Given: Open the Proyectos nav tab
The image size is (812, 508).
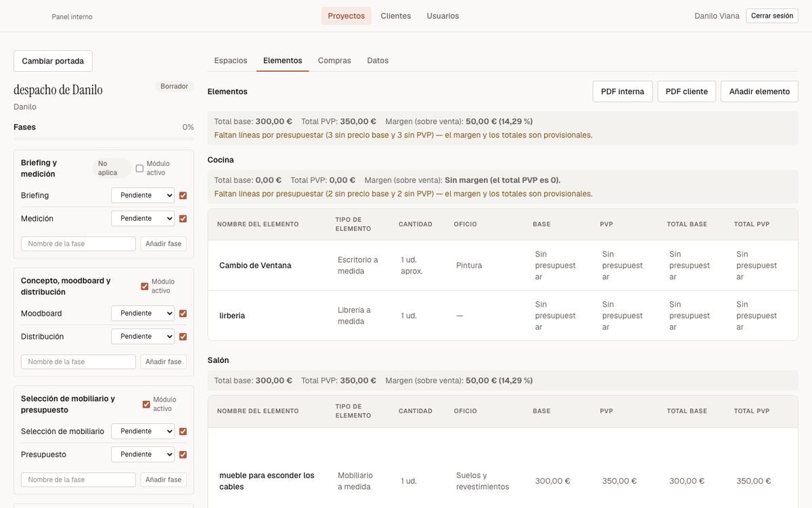Looking at the screenshot, I should (x=346, y=16).
